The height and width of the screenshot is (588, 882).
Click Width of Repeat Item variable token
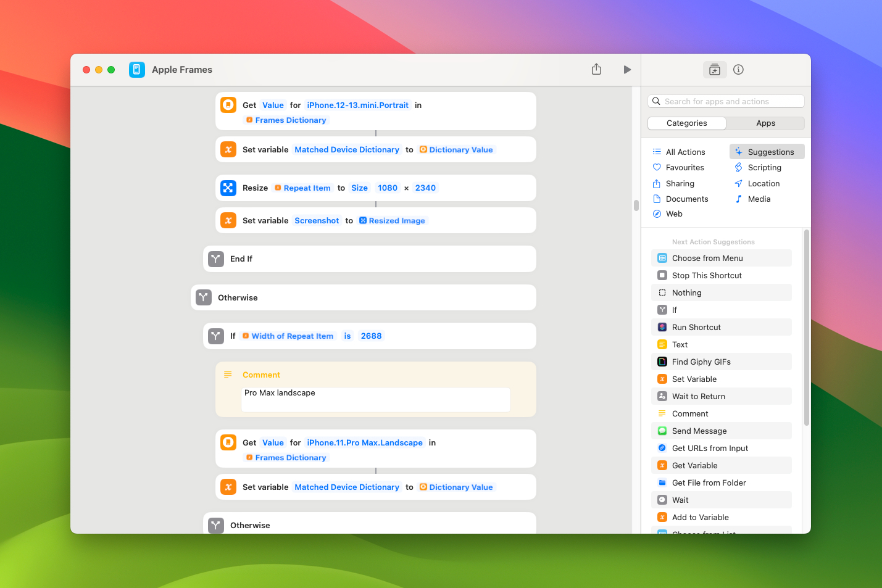point(288,336)
